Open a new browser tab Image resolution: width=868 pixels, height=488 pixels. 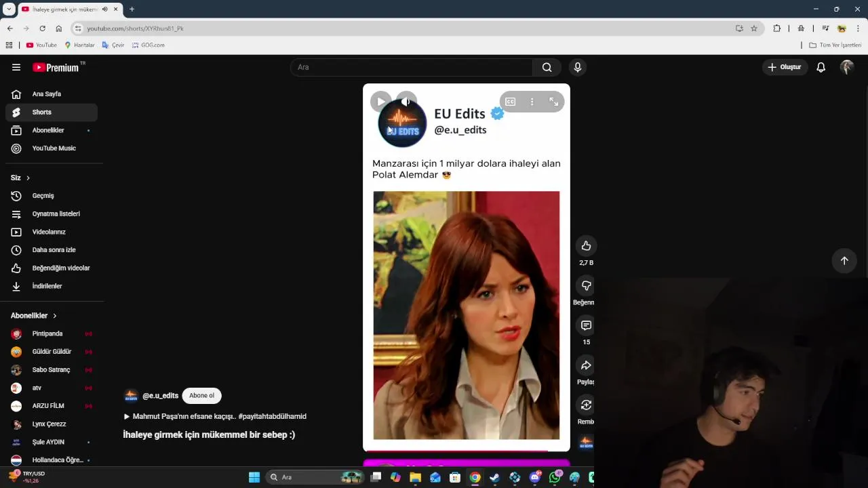[x=132, y=9]
